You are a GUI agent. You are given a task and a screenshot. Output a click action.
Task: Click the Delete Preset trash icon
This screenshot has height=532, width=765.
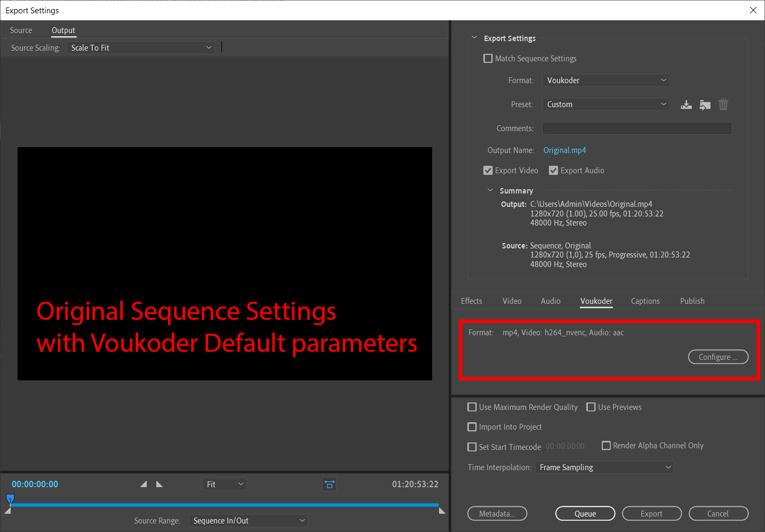pyautogui.click(x=723, y=104)
